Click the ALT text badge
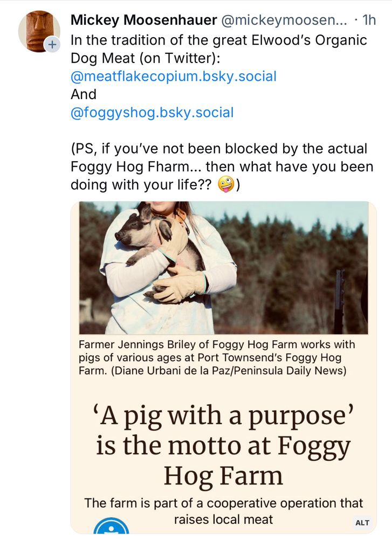Screen dimensions: 392x539 362,522
